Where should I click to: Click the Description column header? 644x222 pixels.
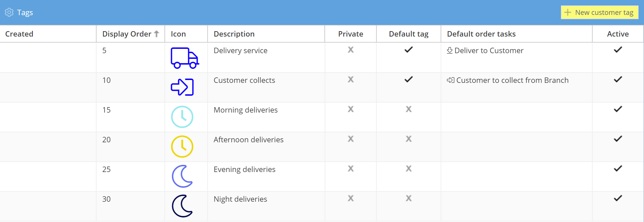click(x=234, y=34)
